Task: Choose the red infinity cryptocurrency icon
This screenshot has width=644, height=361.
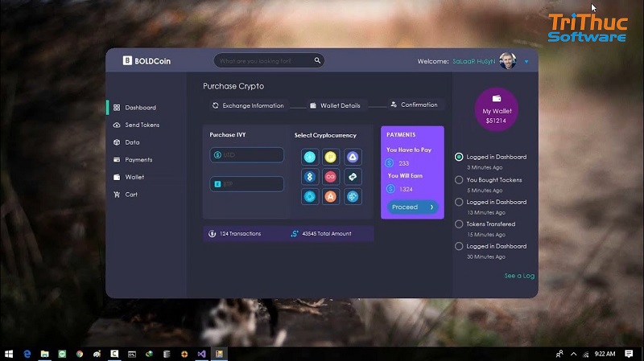Action: point(331,176)
